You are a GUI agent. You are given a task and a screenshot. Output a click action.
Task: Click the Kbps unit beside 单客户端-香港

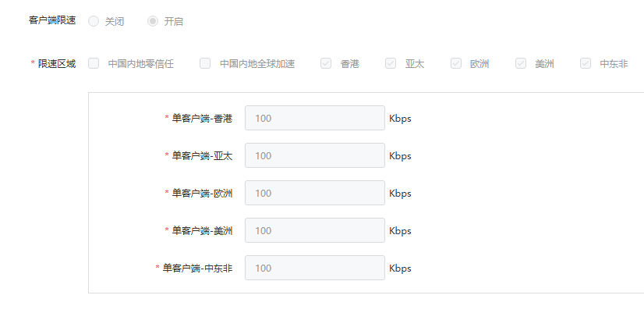click(400, 119)
